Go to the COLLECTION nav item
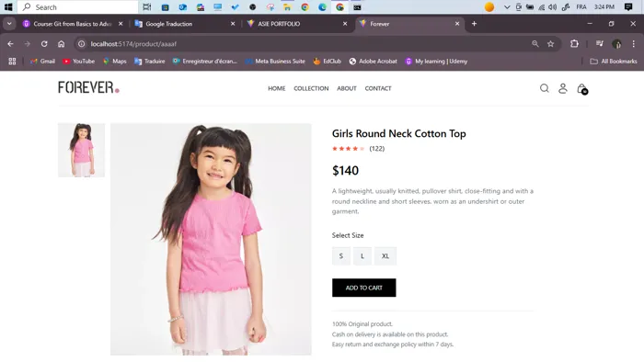Viewport: 644px width, 362px height. (x=311, y=88)
